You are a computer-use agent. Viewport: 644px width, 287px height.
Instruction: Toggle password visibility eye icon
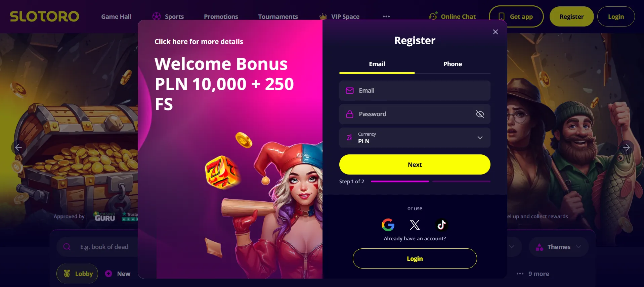click(x=480, y=114)
